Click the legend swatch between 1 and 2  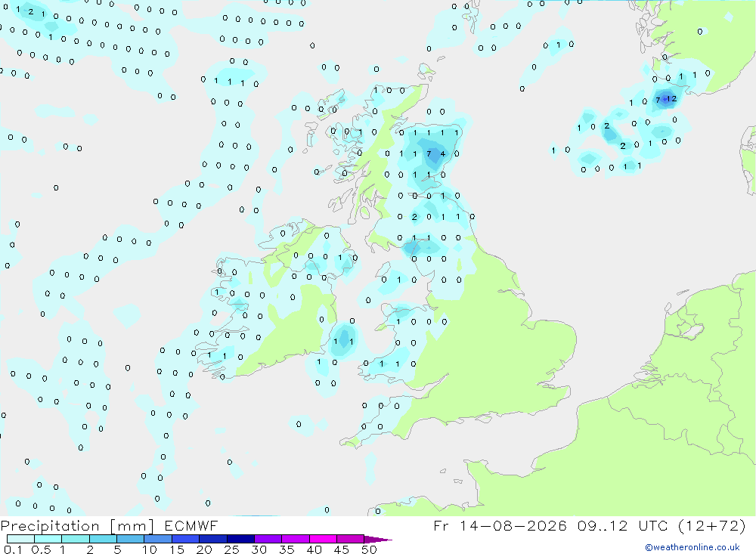click(76, 539)
